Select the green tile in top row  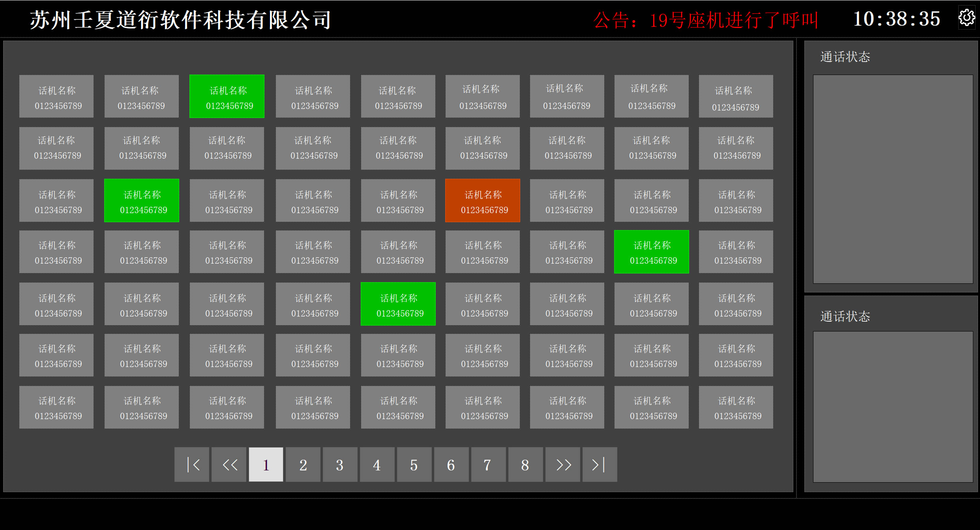(227, 97)
